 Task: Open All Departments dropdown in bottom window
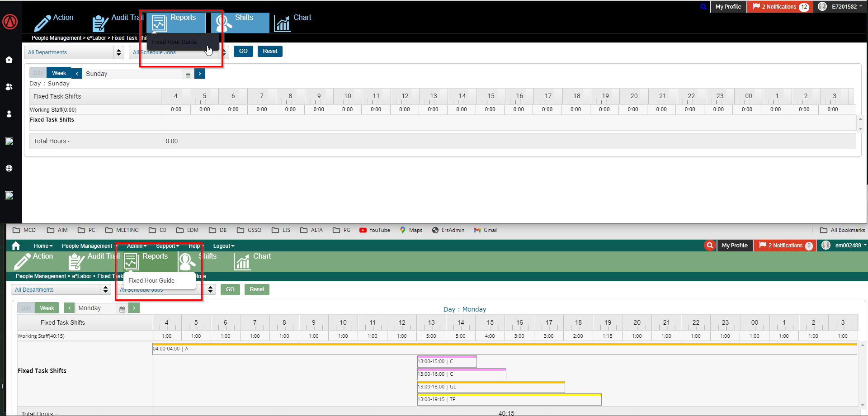pos(61,289)
